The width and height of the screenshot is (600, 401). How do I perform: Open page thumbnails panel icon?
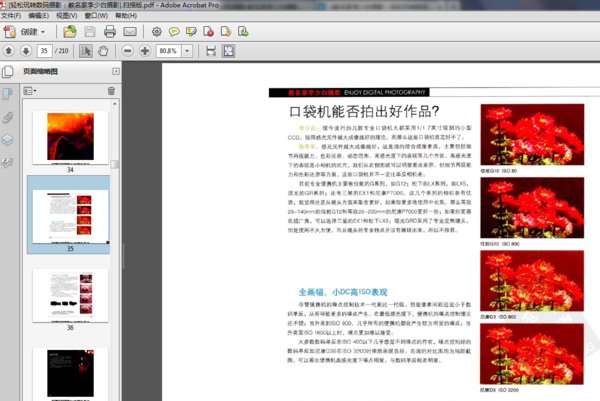click(8, 72)
